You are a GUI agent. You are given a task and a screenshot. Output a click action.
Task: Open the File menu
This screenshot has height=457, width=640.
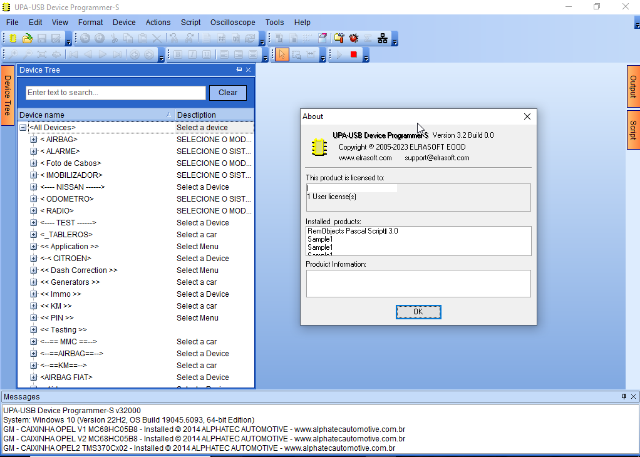(12, 22)
